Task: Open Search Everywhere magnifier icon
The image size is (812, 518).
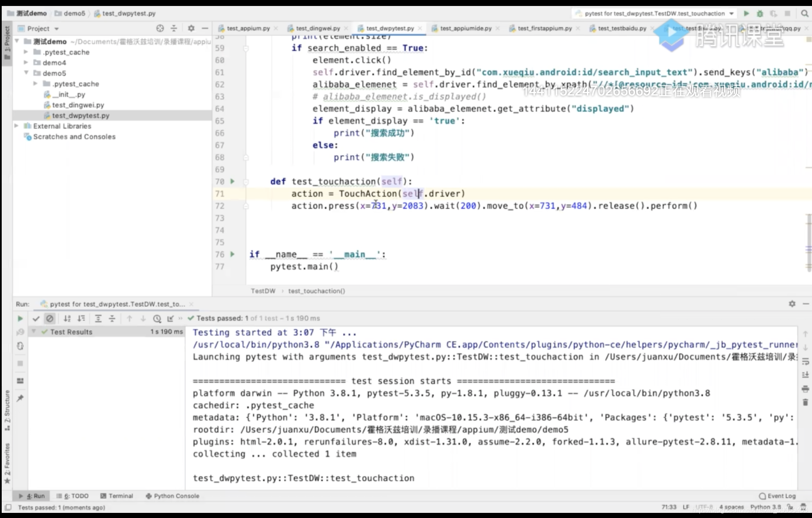Action: click(x=805, y=14)
